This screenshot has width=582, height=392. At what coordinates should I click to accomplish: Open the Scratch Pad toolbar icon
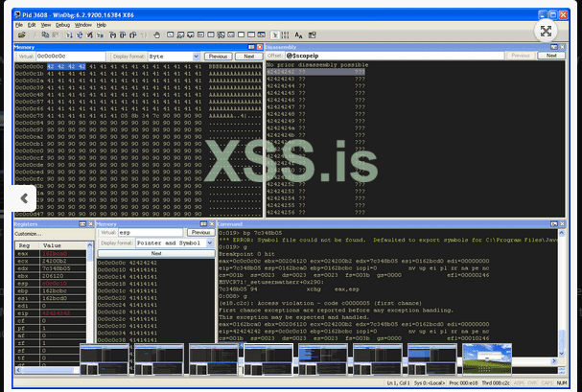coord(241,35)
